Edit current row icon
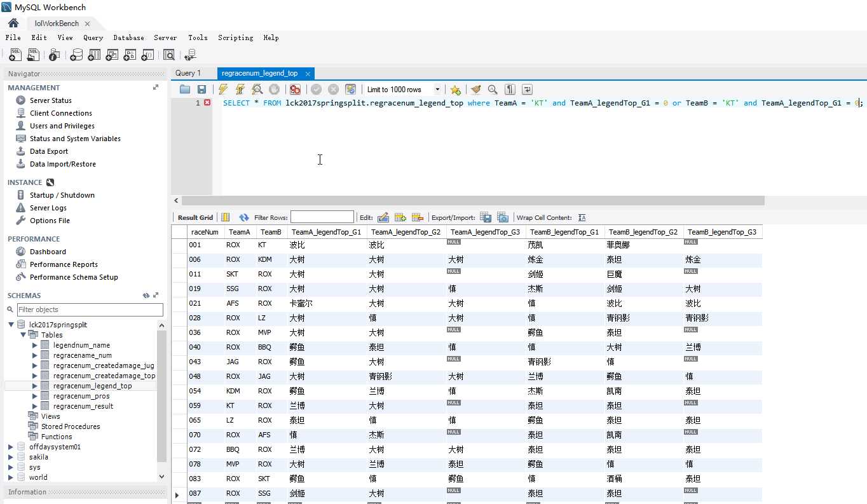 [383, 217]
